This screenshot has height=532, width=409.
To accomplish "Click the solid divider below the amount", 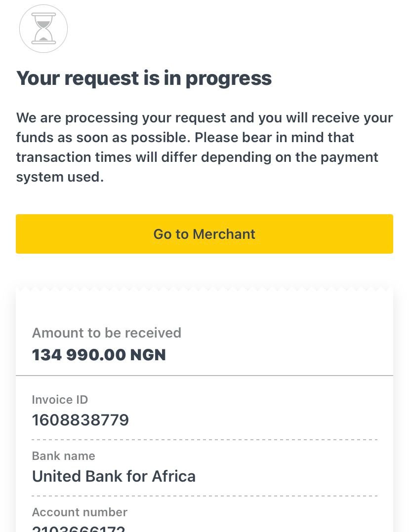I will point(204,376).
